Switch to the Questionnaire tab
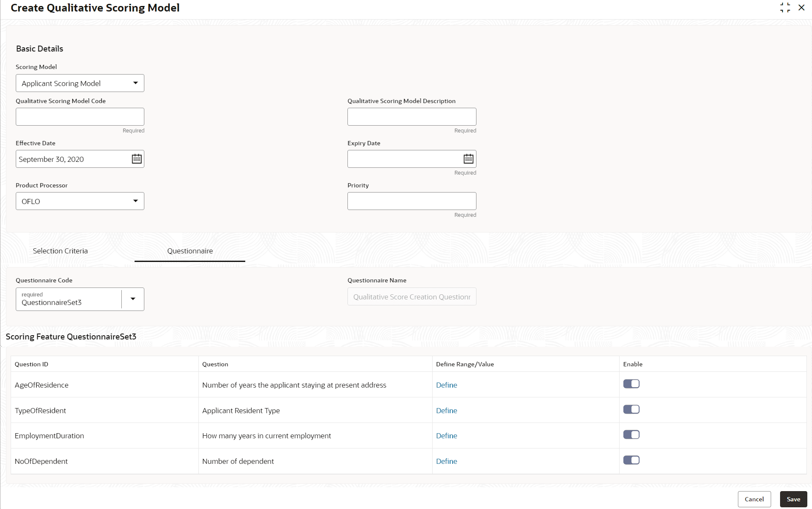 [x=190, y=251]
